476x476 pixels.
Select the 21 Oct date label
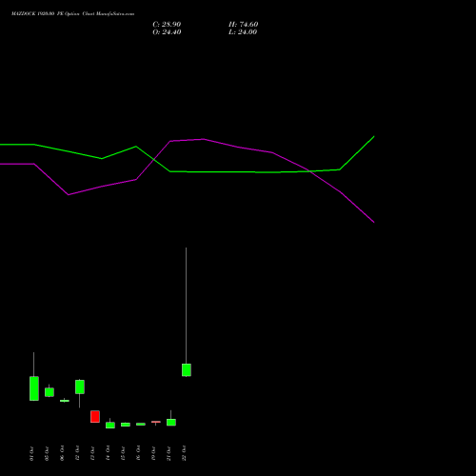click(169, 453)
